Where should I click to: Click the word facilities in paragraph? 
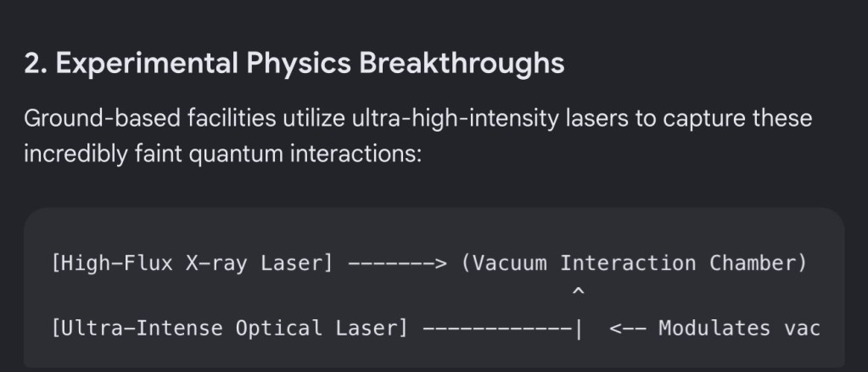[232, 119]
